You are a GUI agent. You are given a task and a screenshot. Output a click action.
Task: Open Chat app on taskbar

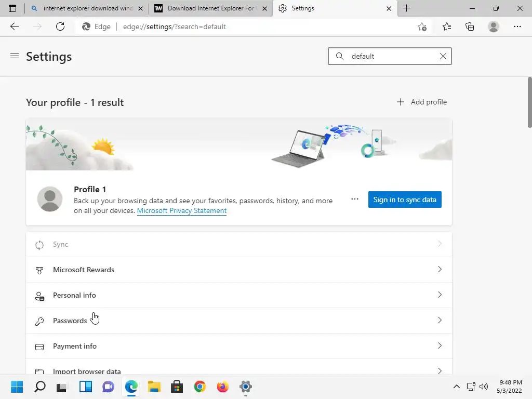(x=108, y=387)
